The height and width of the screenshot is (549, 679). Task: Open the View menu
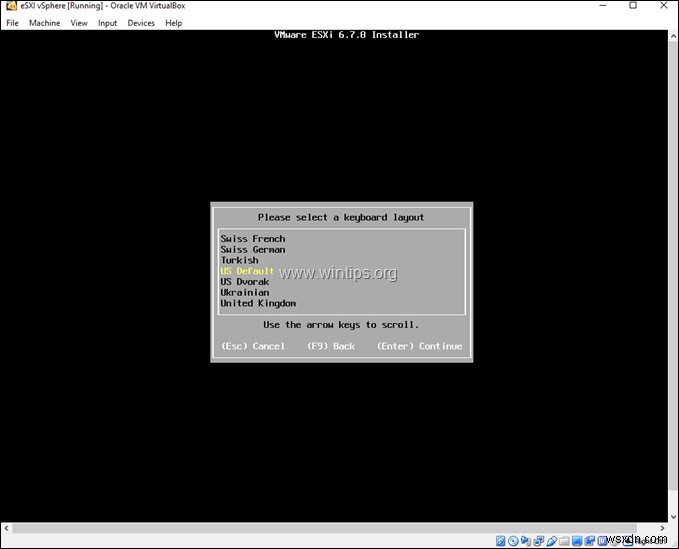click(x=79, y=23)
